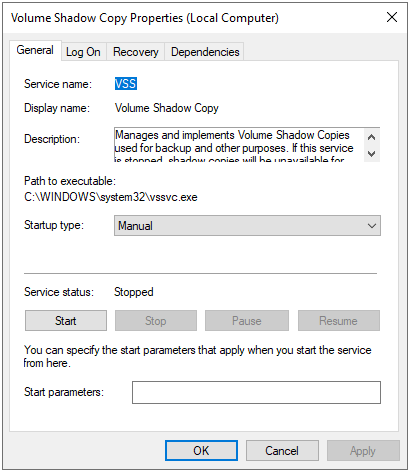Viewport: 410px width, 472px height.
Task: Switch to the Log On tab
Action: 83,52
